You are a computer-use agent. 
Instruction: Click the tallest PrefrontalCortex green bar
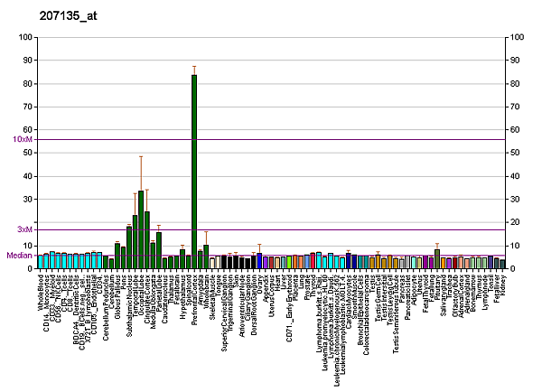tap(194, 172)
